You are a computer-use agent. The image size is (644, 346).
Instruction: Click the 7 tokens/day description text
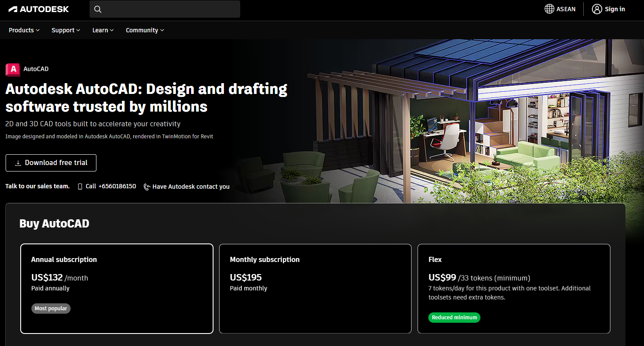510,293
